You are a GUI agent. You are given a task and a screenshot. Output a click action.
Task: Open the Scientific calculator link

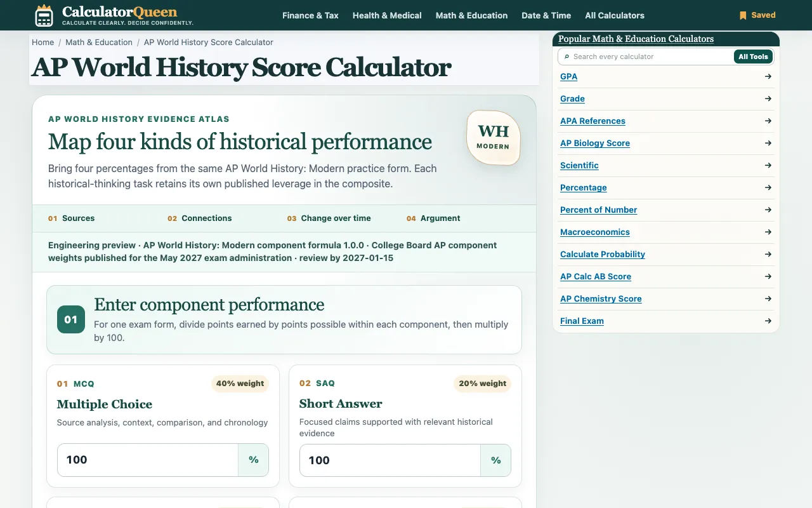pos(579,165)
